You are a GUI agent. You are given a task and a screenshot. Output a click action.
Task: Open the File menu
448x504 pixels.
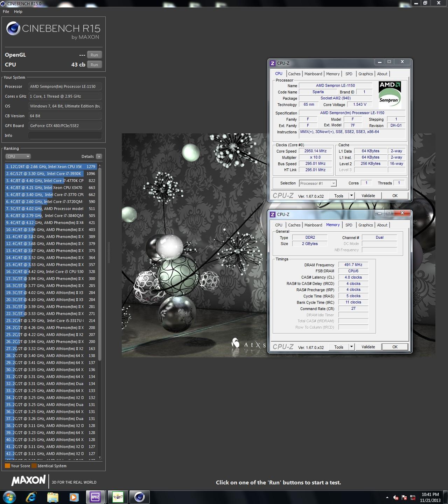tap(6, 12)
